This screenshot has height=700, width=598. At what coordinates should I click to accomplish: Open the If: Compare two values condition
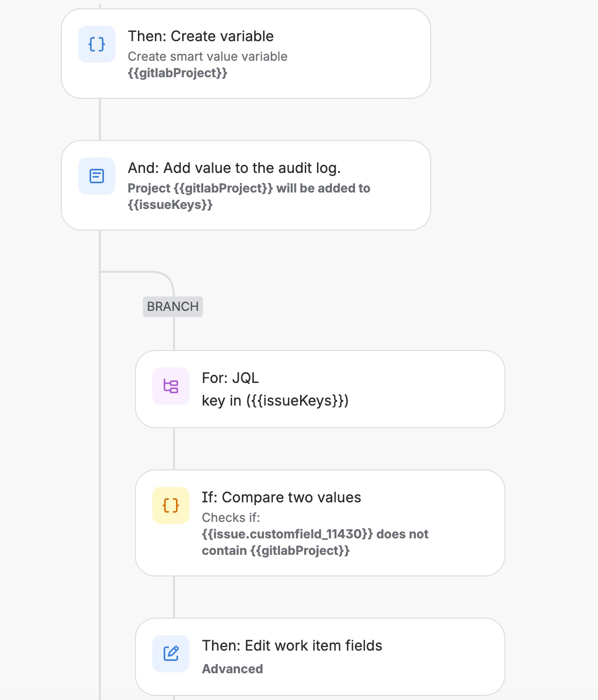[x=320, y=522]
